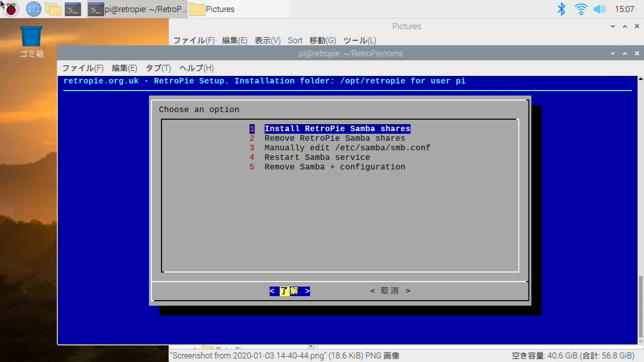Minimize the Pictures window
The height and width of the screenshot is (362, 644).
[x=613, y=26]
